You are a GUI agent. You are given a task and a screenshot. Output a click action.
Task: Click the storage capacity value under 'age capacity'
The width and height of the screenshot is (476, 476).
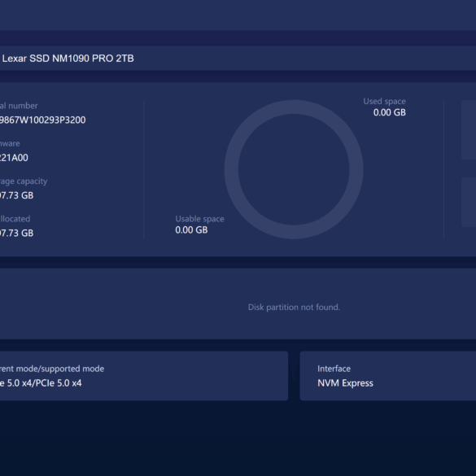(17, 195)
